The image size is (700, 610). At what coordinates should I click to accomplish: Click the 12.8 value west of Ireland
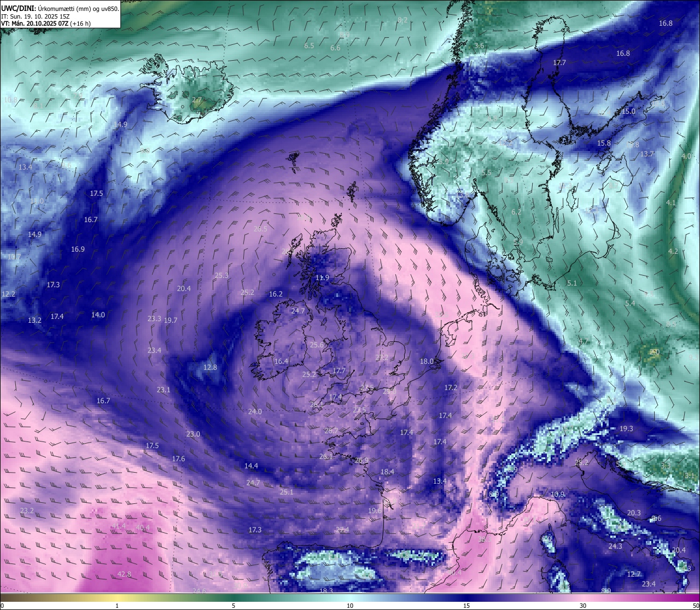pos(210,367)
